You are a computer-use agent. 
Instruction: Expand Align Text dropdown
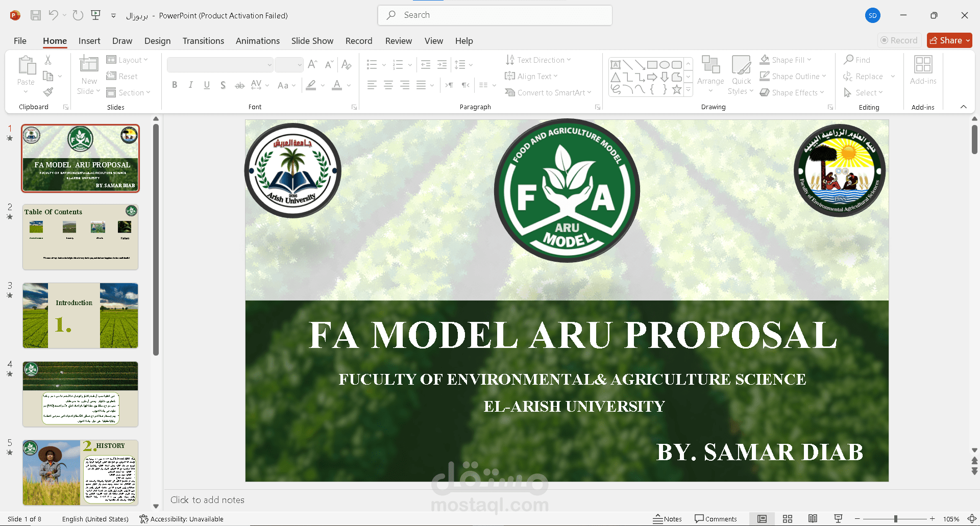tap(531, 76)
